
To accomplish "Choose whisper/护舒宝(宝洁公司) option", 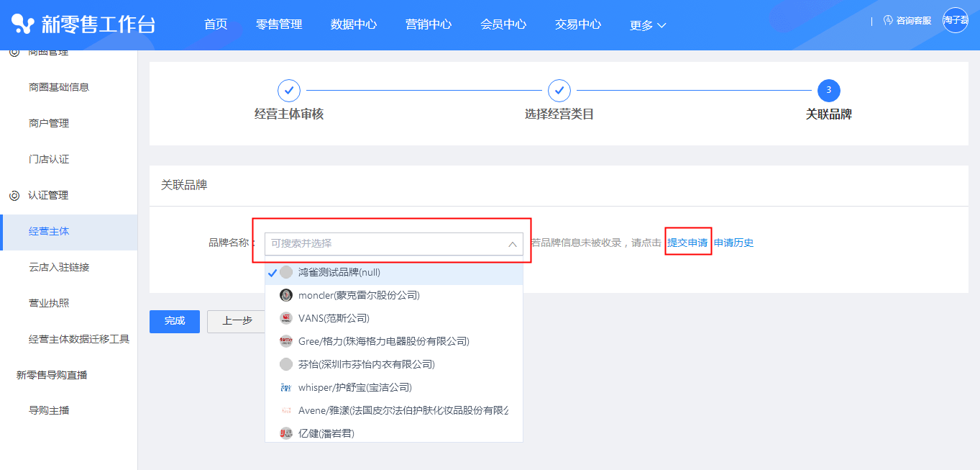I will pos(394,387).
